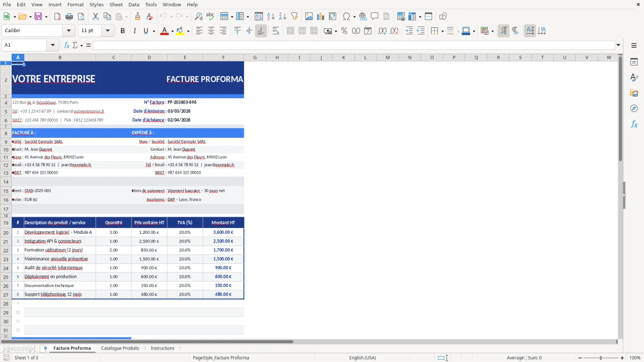Switch to the Catalogue Produits sheet tab
This screenshot has height=362, width=644.
coord(120,348)
